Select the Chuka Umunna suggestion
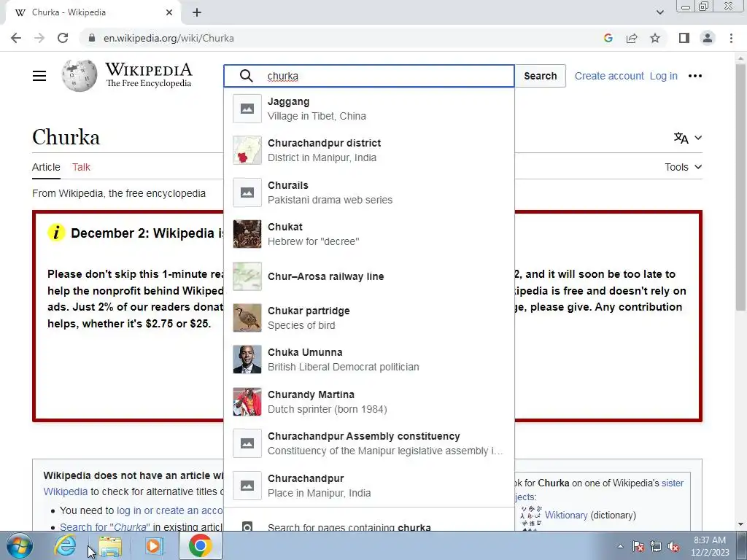The height and width of the screenshot is (560, 747). pyautogui.click(x=369, y=359)
